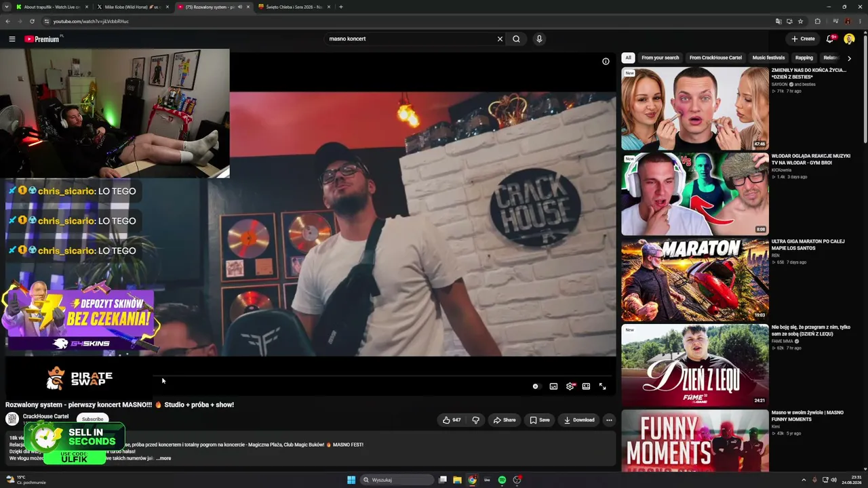Viewport: 868px width, 488px height.
Task: Open the Create menu
Action: pyautogui.click(x=803, y=39)
